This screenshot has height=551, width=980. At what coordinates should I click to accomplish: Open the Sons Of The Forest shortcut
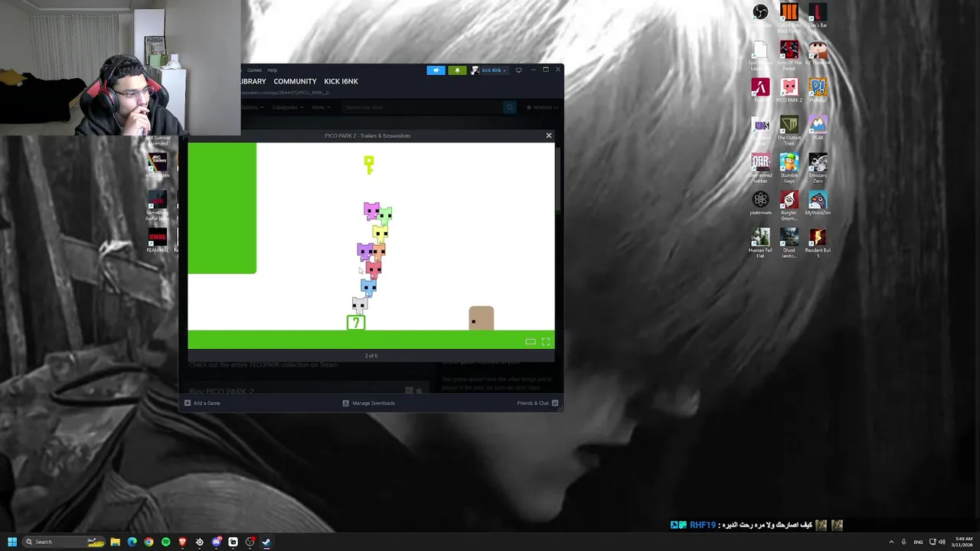coord(789,56)
